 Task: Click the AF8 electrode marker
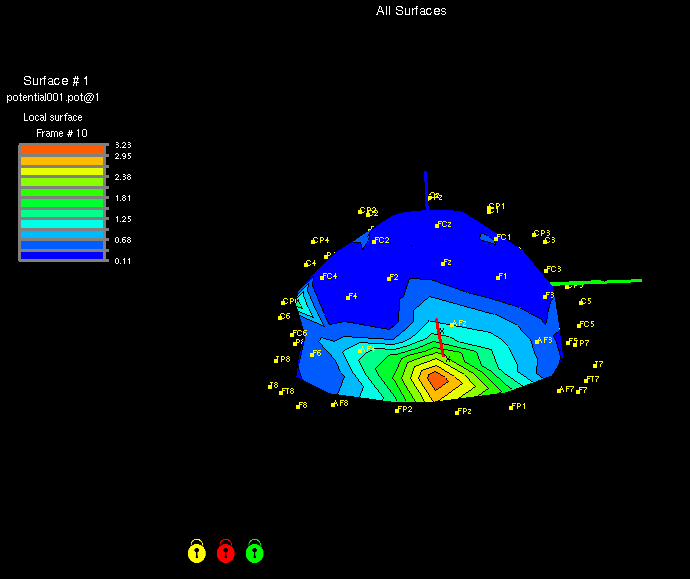tap(334, 404)
